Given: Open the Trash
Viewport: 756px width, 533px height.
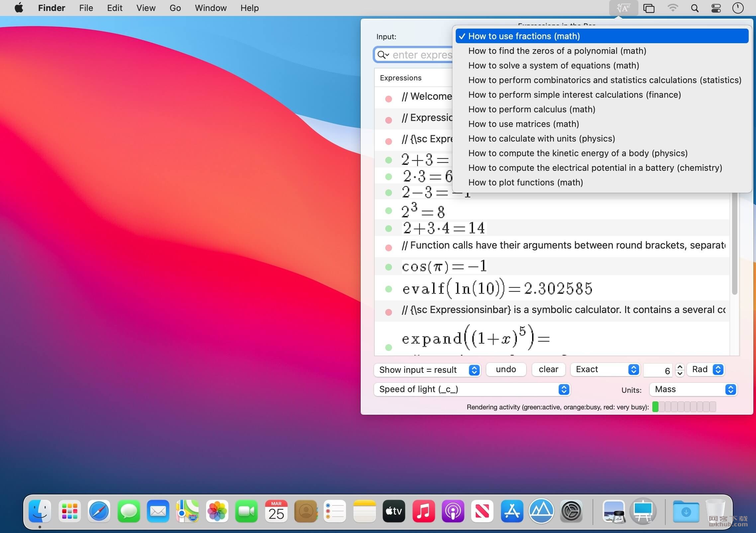Looking at the screenshot, I should (x=715, y=511).
